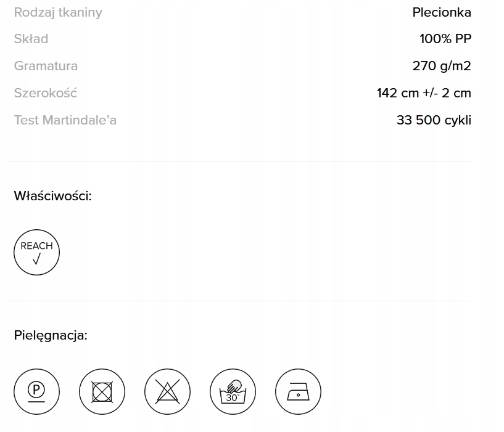Click the REACH certification icon

36,253
